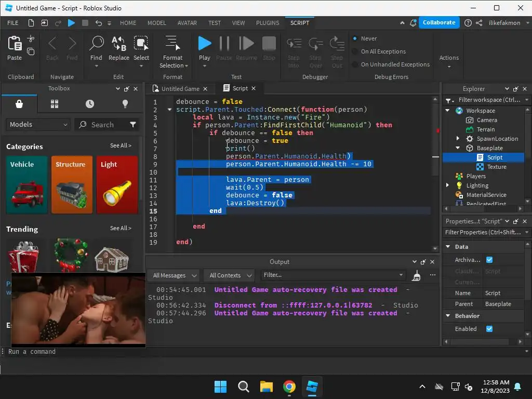Click the Cut scissors icon
The width and height of the screenshot is (532, 399).
coord(31,38)
